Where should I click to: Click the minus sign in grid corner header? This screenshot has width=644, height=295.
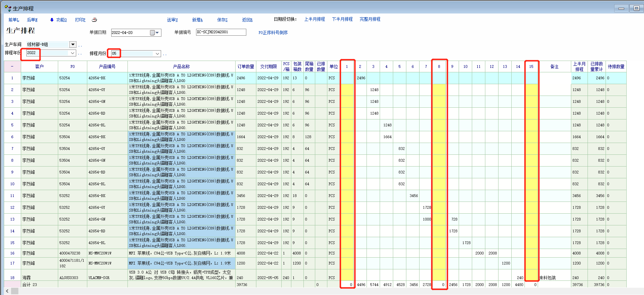(12, 66)
